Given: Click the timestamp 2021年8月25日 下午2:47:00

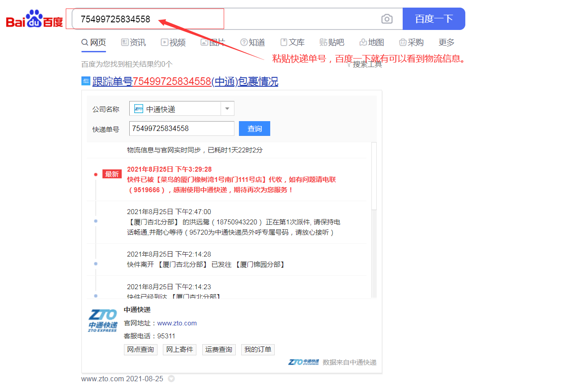Looking at the screenshot, I should [x=169, y=212].
